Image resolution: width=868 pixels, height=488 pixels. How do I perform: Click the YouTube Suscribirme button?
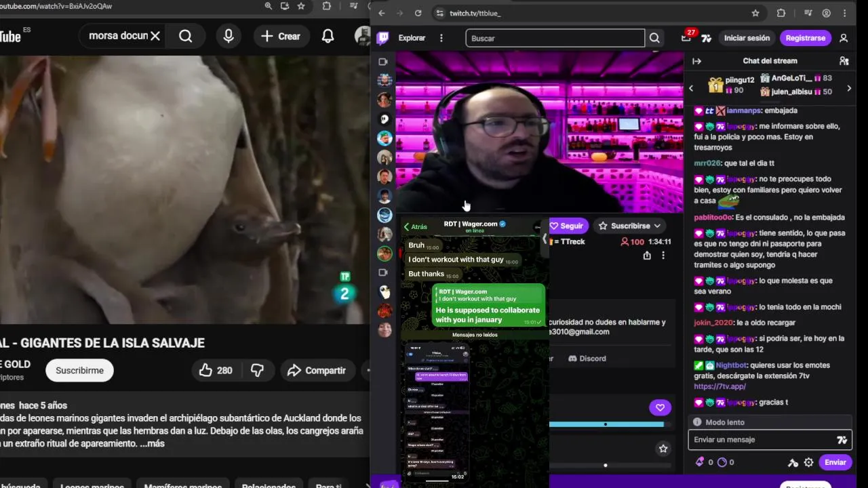[79, 370]
